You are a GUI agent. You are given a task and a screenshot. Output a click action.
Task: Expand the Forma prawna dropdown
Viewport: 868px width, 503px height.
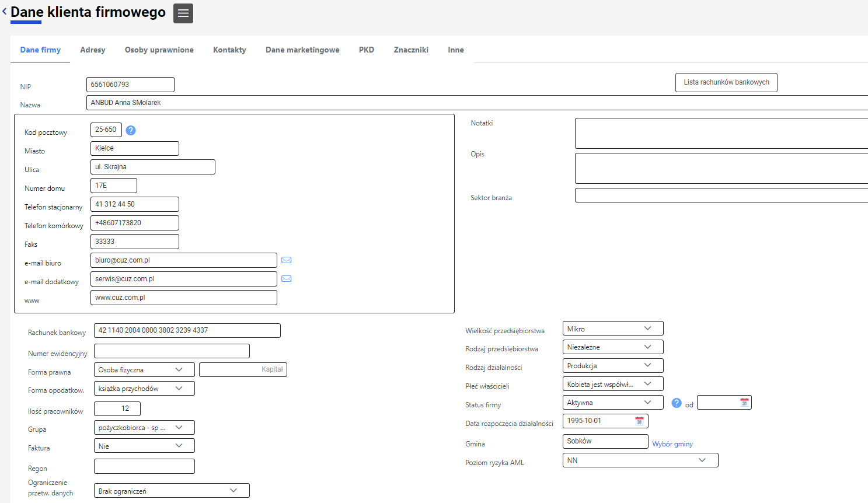(144, 370)
